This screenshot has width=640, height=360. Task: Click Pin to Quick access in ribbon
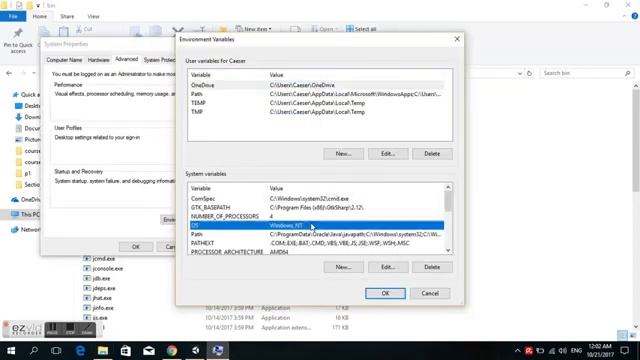tap(18, 41)
